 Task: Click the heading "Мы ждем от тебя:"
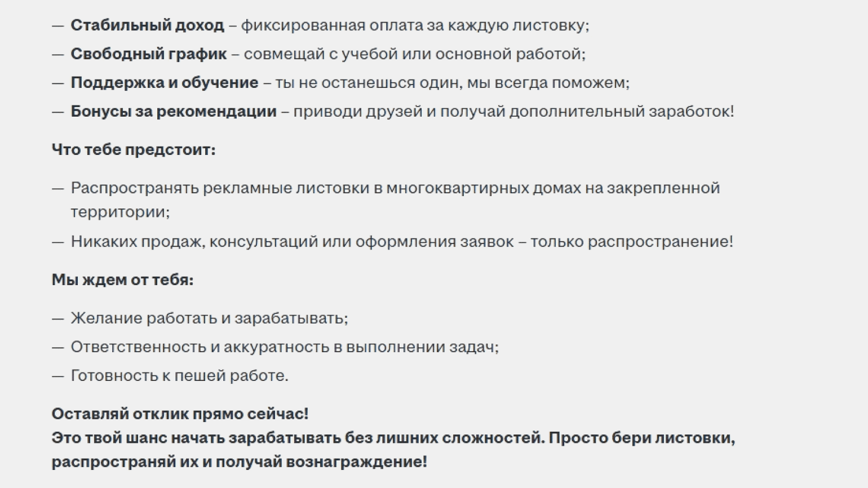(122, 280)
